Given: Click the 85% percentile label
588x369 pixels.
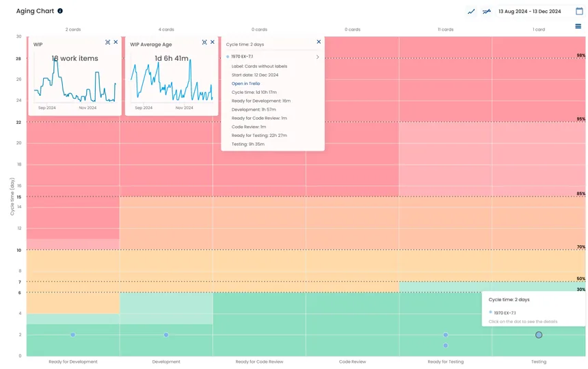Looking at the screenshot, I should [581, 194].
